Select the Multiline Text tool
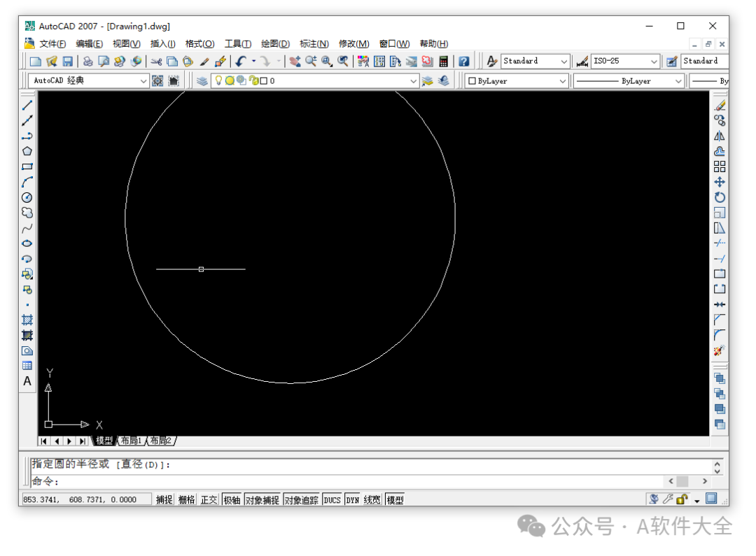This screenshot has height=556, width=756. [x=27, y=381]
